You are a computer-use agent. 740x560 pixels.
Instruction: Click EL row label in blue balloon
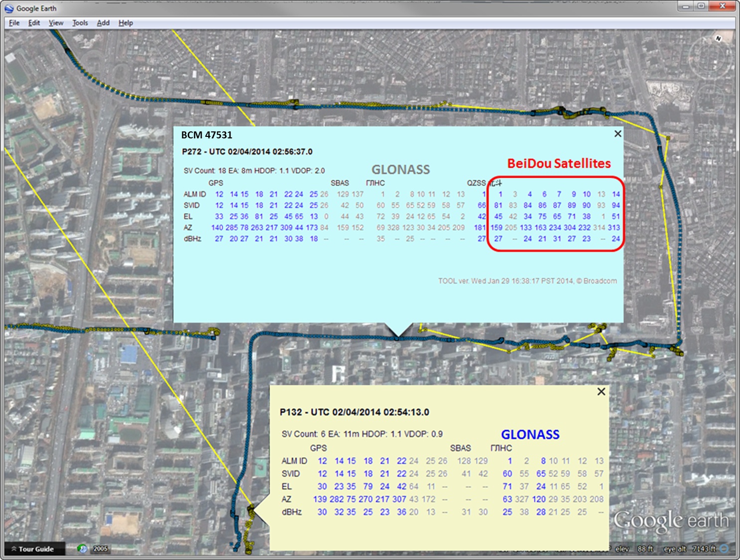[188, 217]
